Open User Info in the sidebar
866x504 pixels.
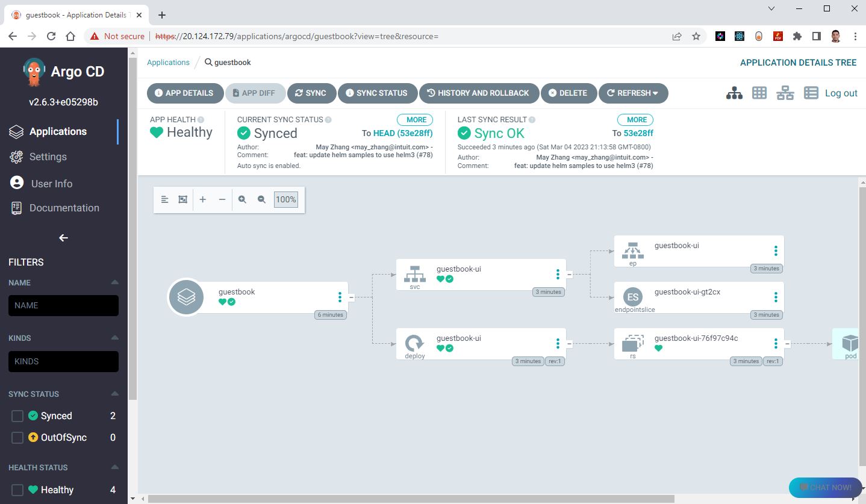coord(52,184)
